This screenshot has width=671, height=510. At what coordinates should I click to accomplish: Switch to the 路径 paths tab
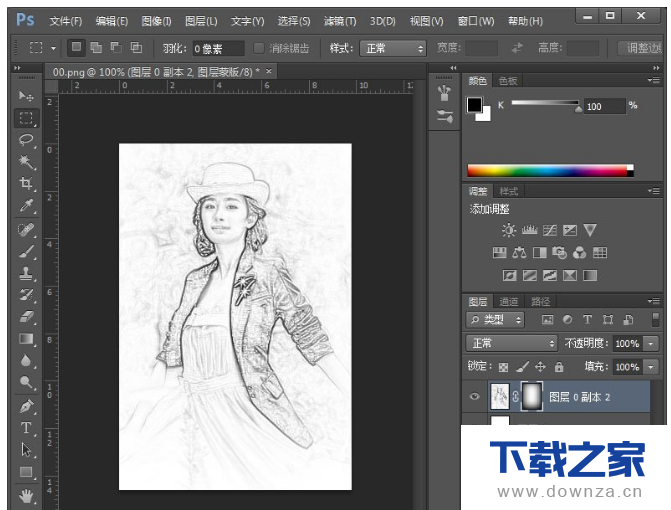[540, 302]
